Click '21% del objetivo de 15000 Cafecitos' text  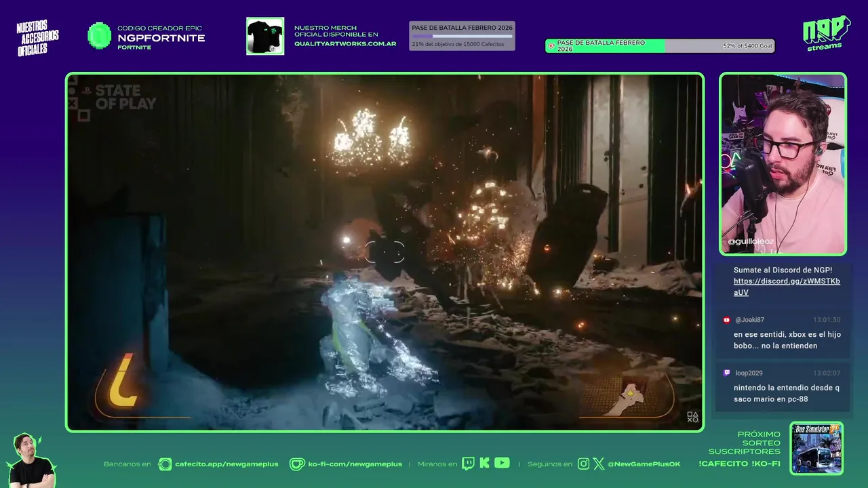click(x=458, y=44)
